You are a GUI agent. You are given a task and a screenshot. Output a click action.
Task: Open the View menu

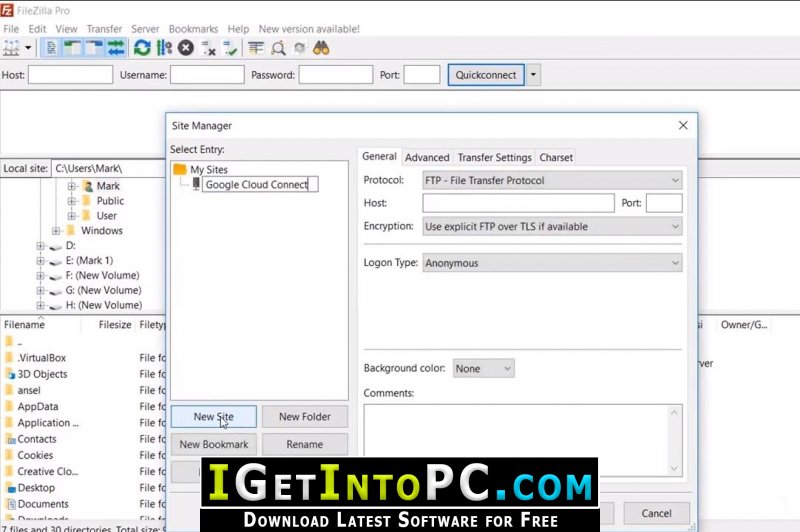coord(66,29)
